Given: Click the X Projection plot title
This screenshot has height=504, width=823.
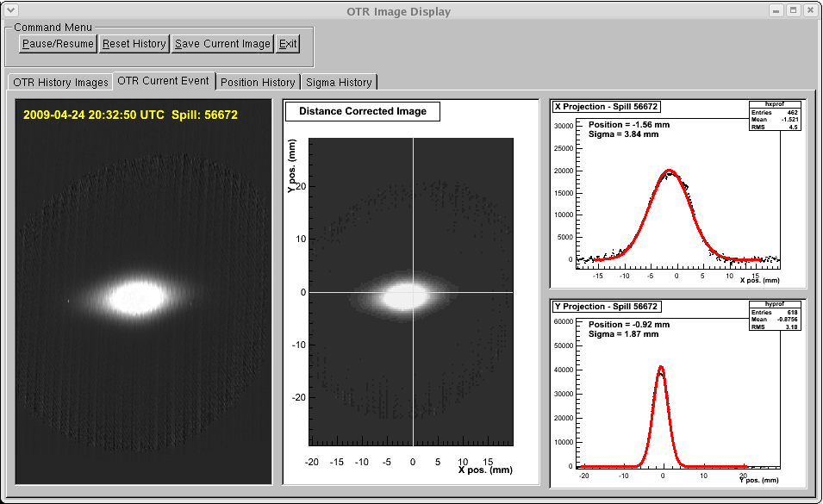Looking at the screenshot, I should [x=606, y=107].
